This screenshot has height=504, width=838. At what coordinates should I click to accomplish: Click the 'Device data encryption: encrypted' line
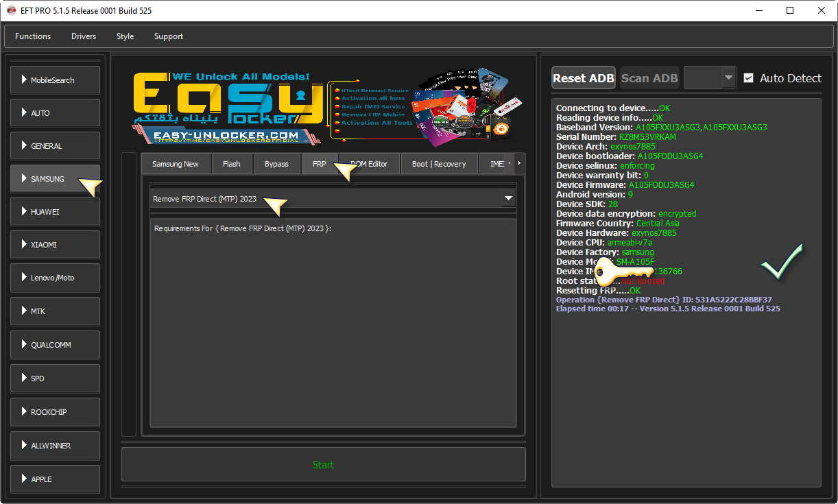pyautogui.click(x=626, y=214)
